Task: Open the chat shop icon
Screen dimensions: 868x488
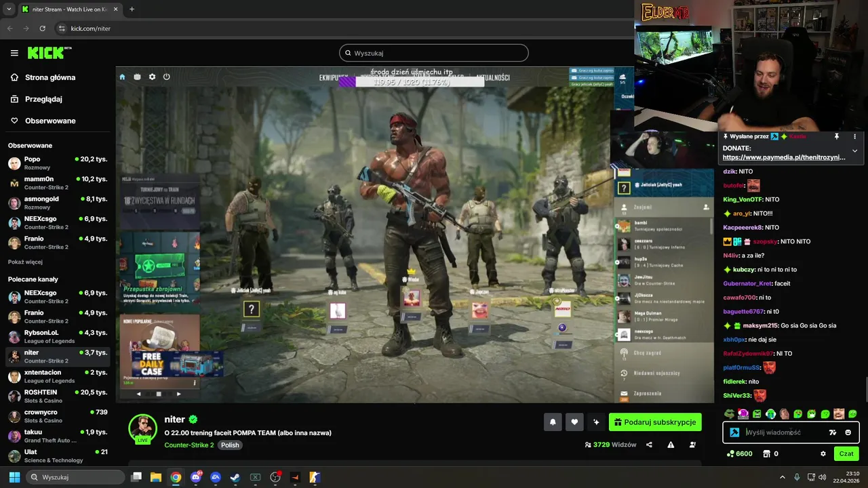Action: point(766,453)
